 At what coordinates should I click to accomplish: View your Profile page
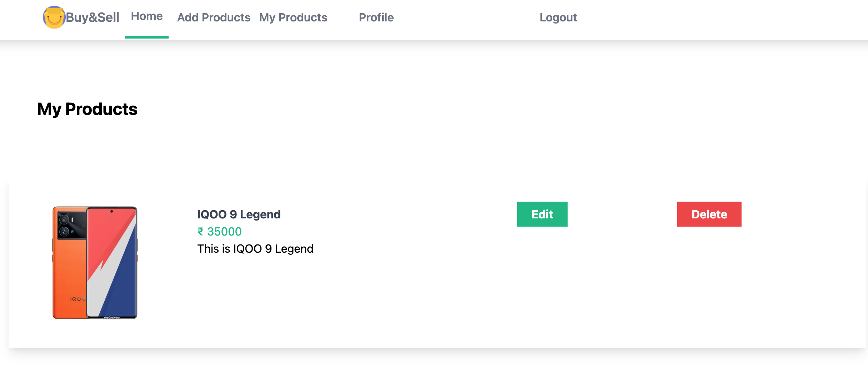tap(376, 17)
